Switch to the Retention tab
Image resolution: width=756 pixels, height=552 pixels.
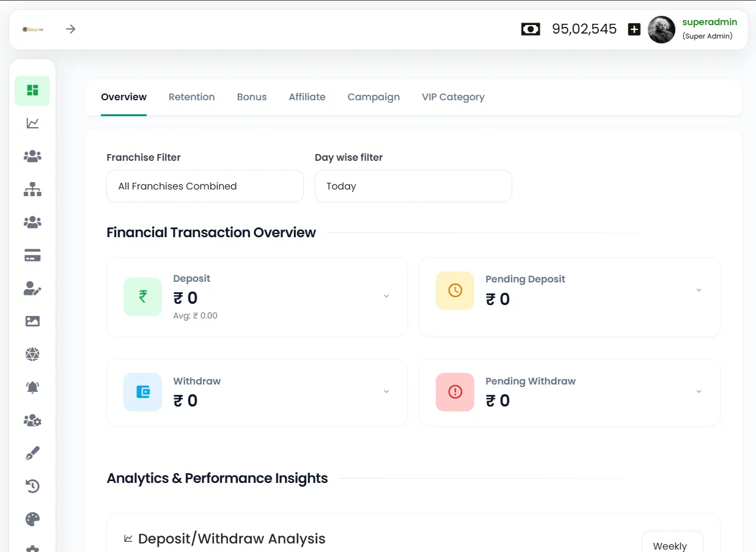[x=191, y=97]
